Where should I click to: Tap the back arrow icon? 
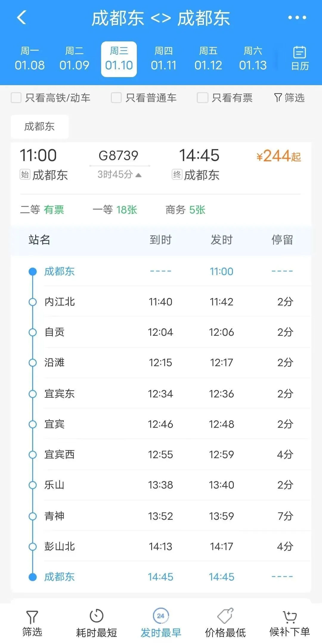22,18
